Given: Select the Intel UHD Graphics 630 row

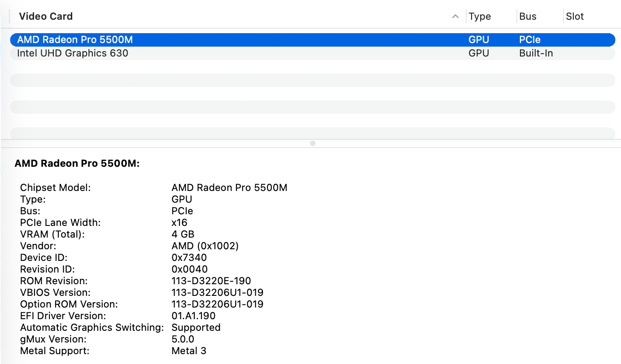Looking at the screenshot, I should click(73, 53).
